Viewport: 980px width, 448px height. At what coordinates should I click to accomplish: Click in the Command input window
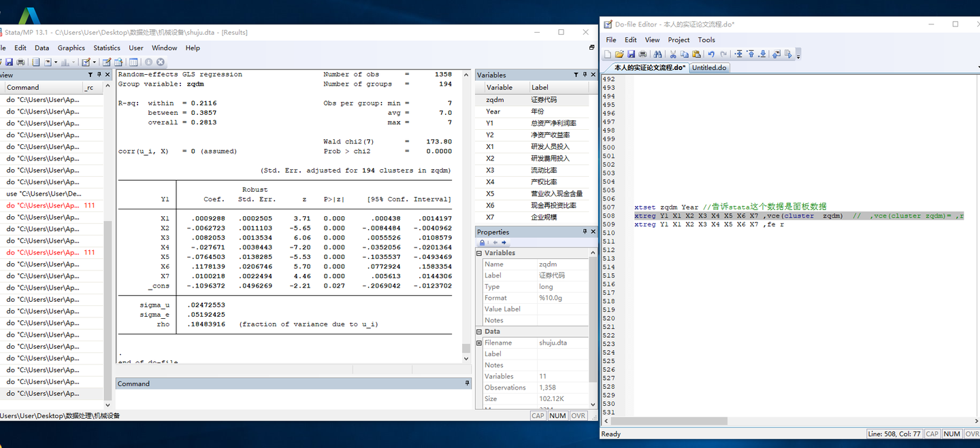(293, 399)
